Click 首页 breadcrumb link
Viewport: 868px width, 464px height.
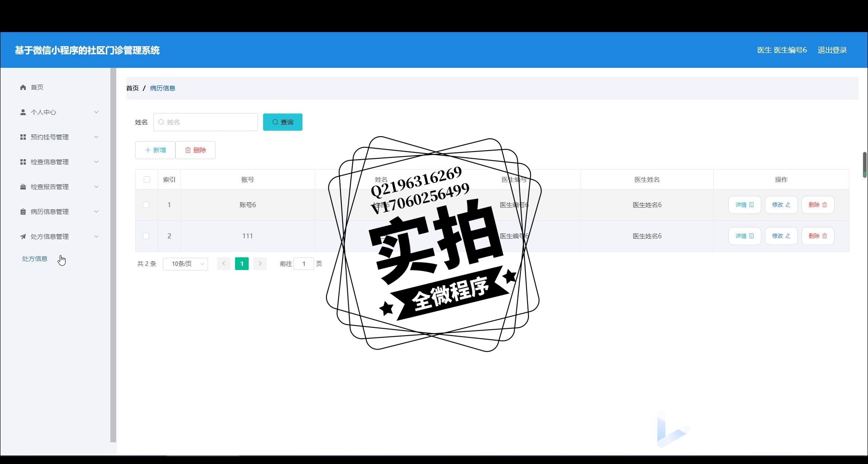coord(132,88)
